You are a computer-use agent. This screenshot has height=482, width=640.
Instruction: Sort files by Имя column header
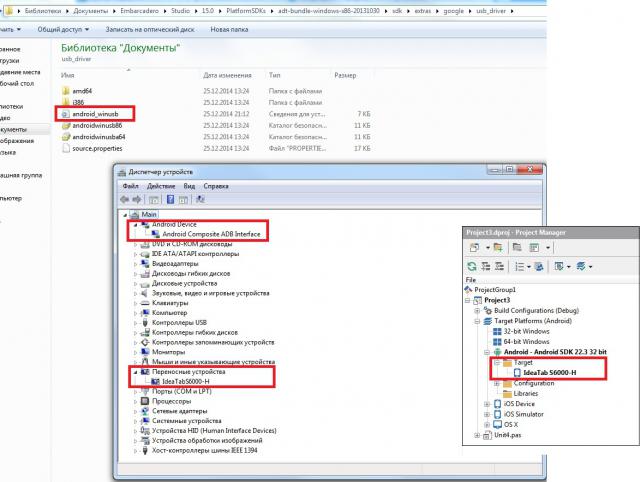point(68,76)
